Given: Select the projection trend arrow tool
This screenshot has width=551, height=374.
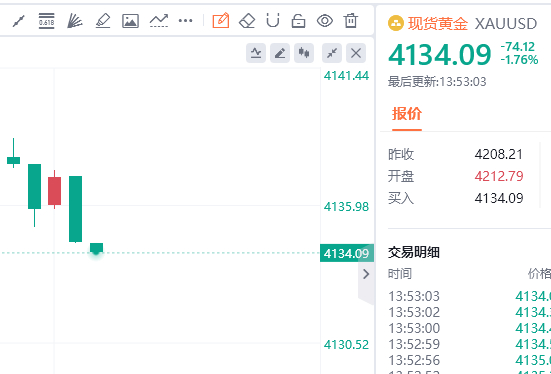Looking at the screenshot, I should 158,21.
